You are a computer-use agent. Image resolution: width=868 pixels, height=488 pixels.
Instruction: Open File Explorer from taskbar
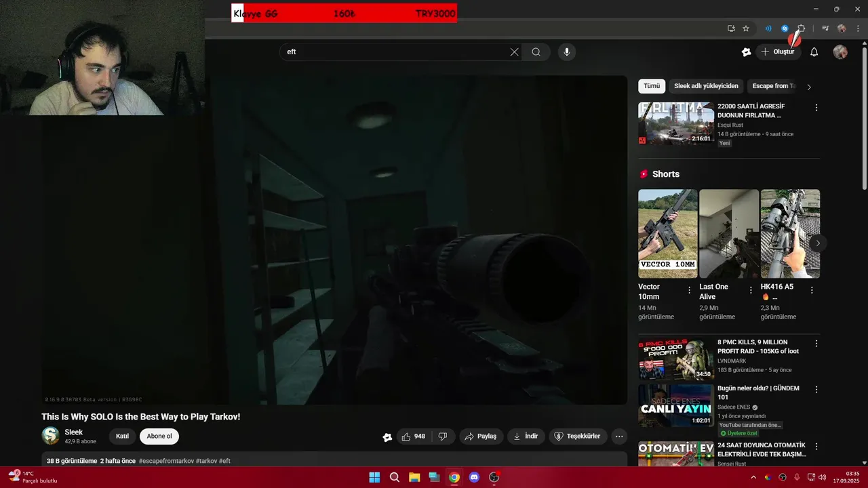click(x=414, y=477)
